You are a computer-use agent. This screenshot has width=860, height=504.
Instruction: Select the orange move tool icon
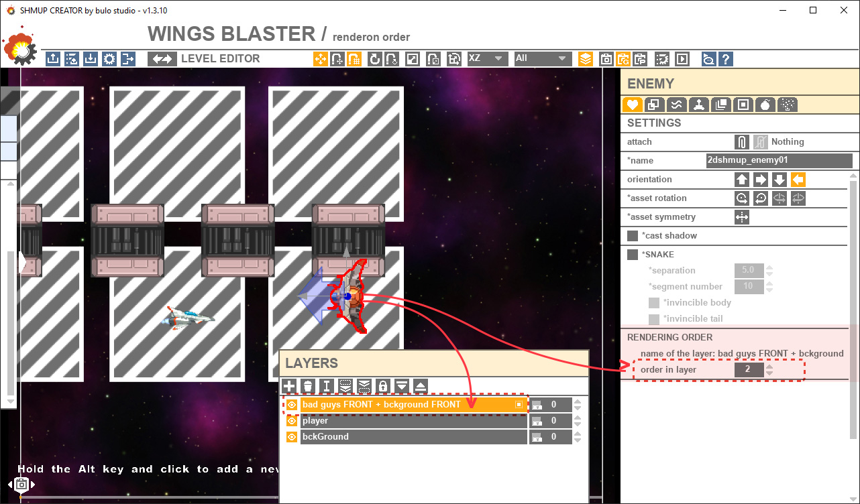321,59
